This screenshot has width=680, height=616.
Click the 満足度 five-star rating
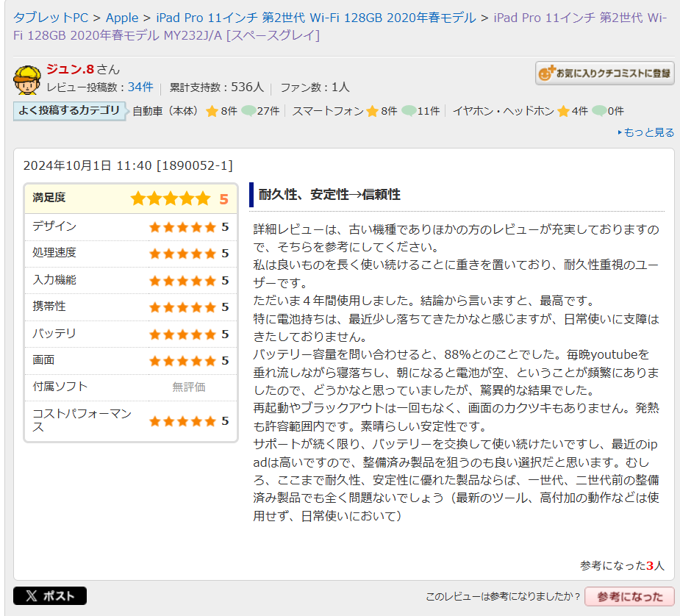click(170, 198)
